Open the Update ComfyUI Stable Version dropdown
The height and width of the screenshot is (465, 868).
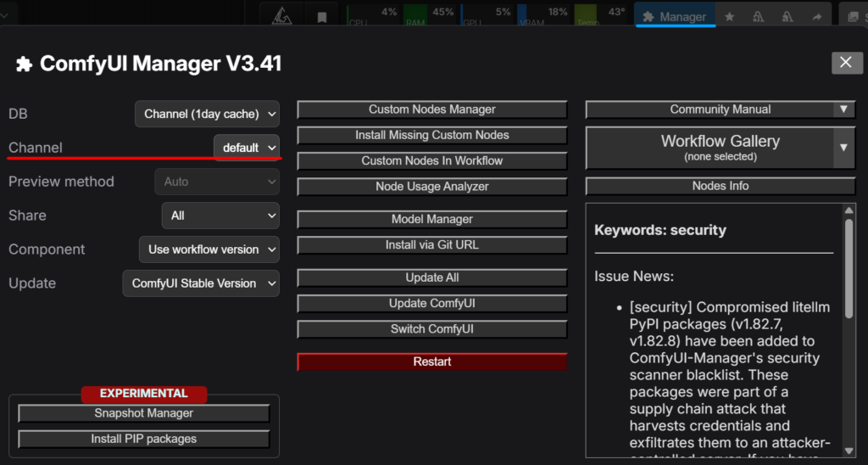coord(201,283)
